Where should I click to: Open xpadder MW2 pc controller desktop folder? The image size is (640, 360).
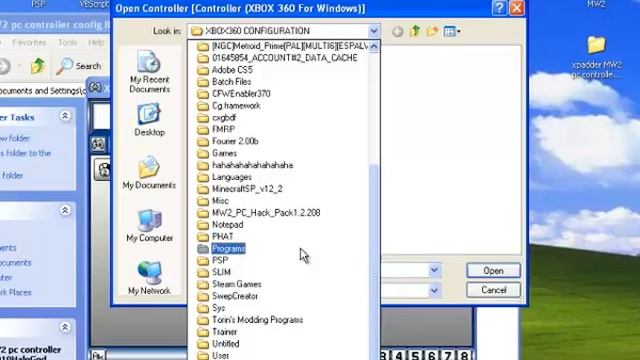596,57
